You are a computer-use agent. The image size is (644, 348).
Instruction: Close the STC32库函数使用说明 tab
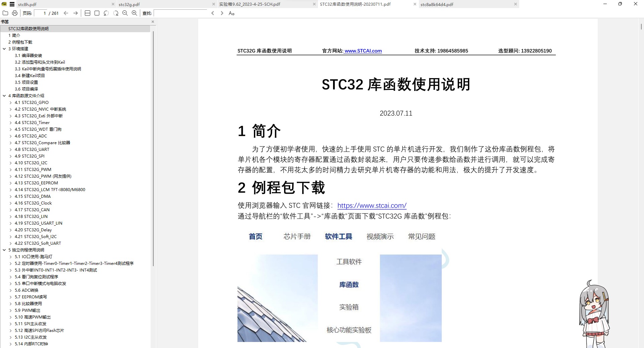(x=415, y=4)
